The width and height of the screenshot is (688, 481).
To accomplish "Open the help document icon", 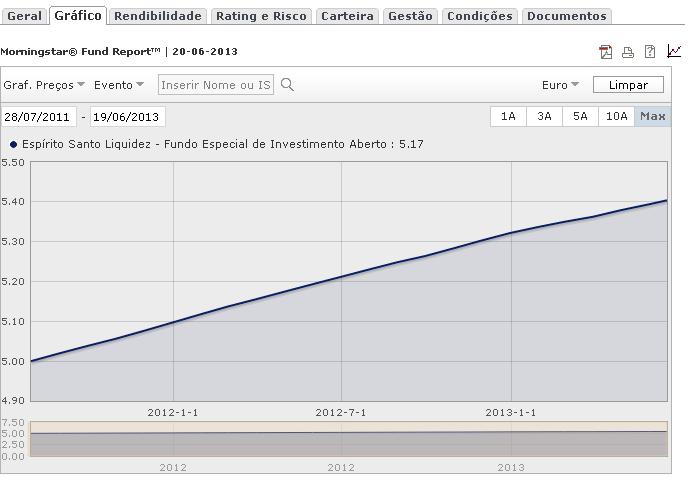I will [650, 52].
